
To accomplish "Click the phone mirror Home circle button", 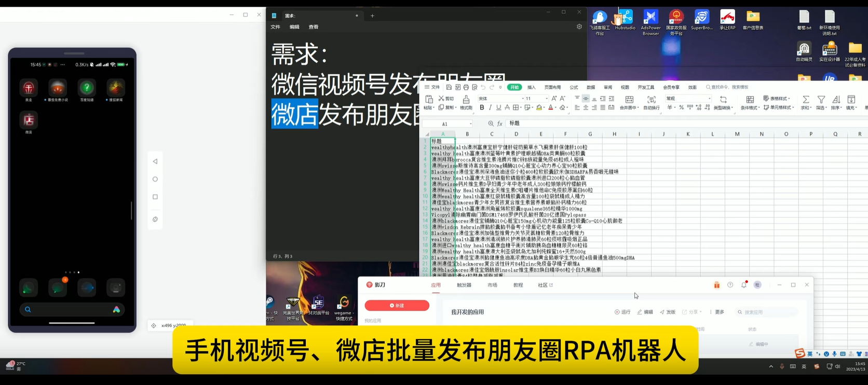I will click(155, 179).
